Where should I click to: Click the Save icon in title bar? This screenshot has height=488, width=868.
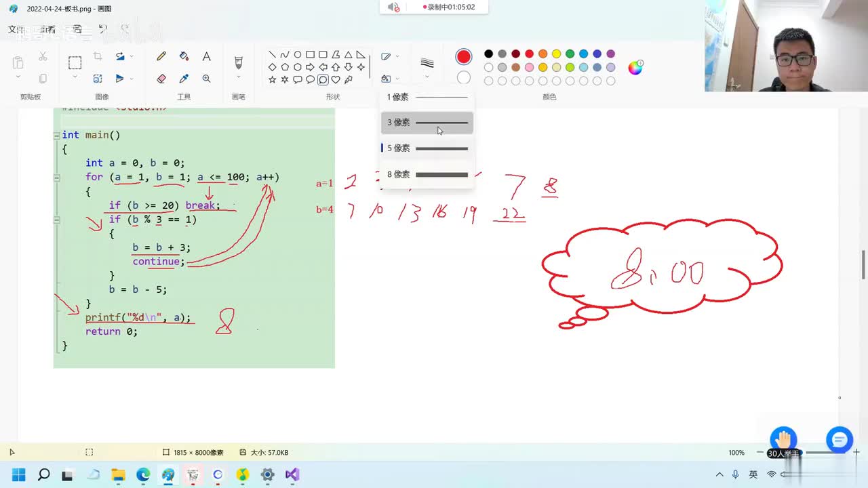tap(77, 29)
